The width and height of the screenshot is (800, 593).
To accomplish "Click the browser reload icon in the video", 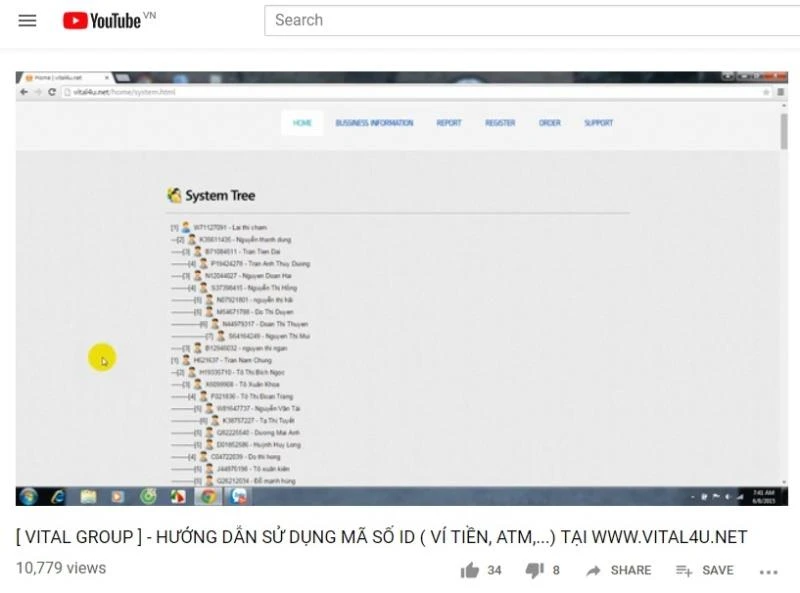I will click(52, 92).
